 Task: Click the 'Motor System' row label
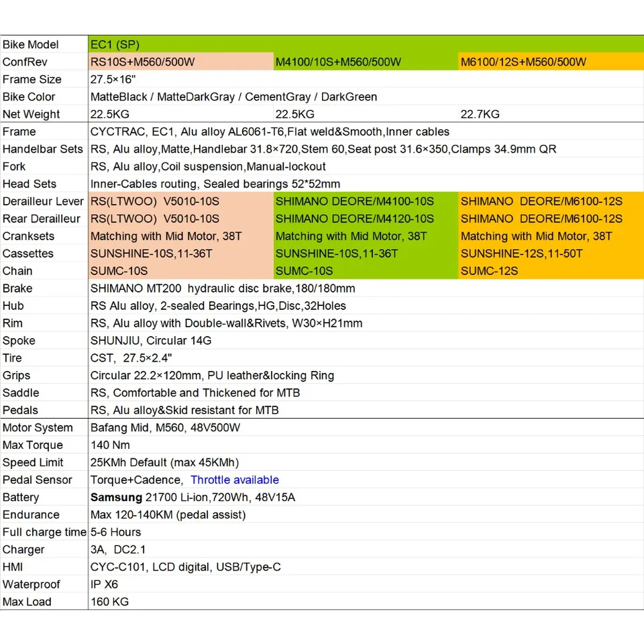pos(38,427)
